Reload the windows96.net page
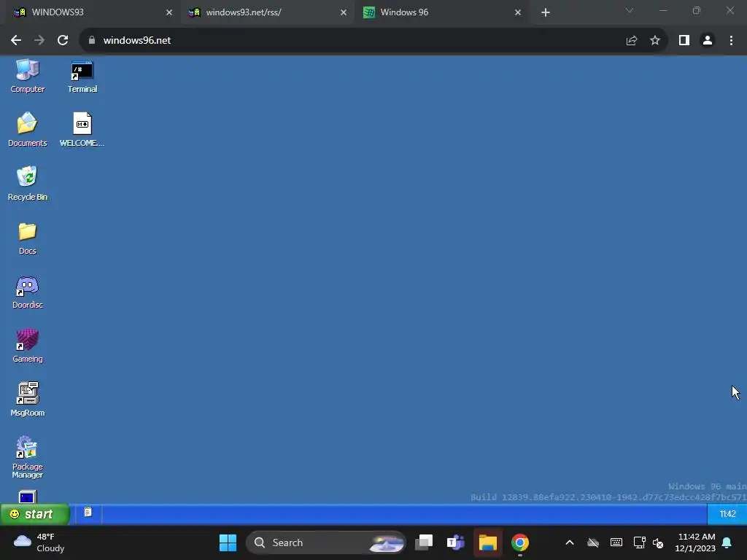Viewport: 747px width, 560px height. pyautogui.click(x=63, y=41)
